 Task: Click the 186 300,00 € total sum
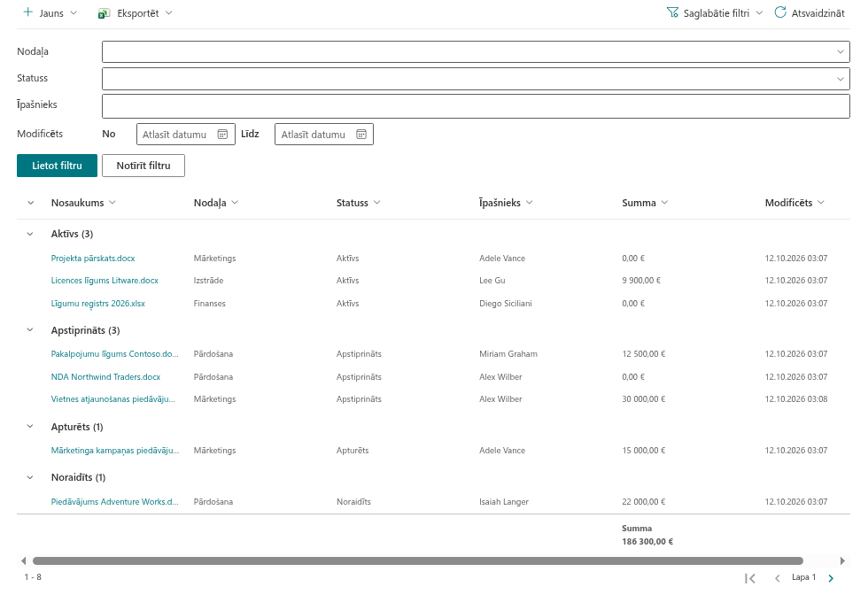[x=647, y=542]
